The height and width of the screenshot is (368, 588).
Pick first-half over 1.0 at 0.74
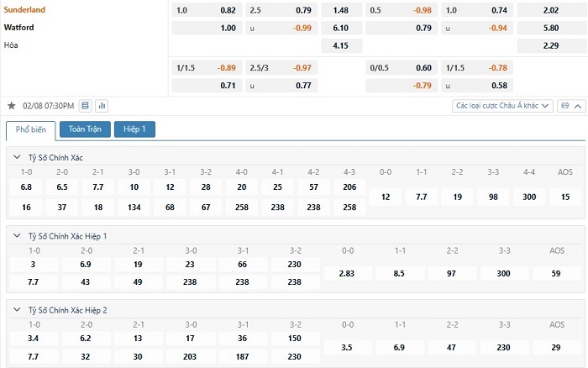[x=477, y=10]
